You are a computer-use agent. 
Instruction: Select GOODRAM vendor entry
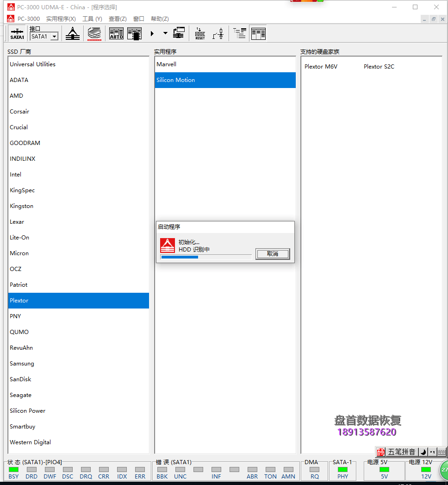(79, 143)
